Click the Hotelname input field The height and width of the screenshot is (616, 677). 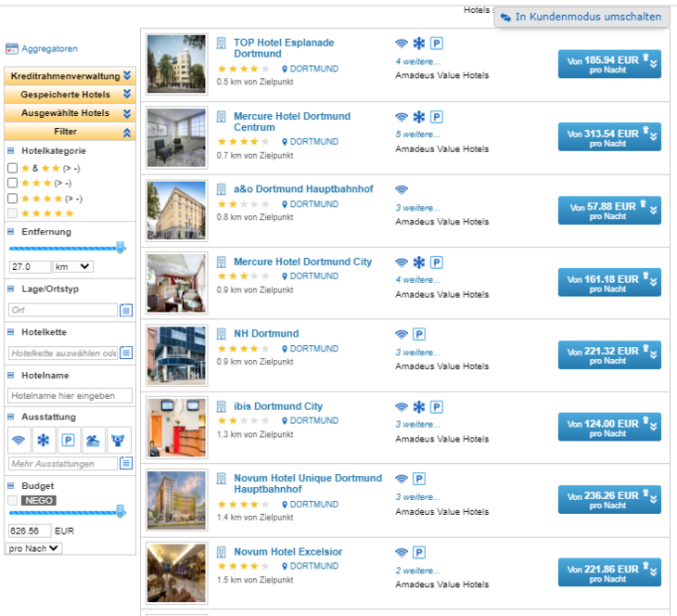pos(70,396)
